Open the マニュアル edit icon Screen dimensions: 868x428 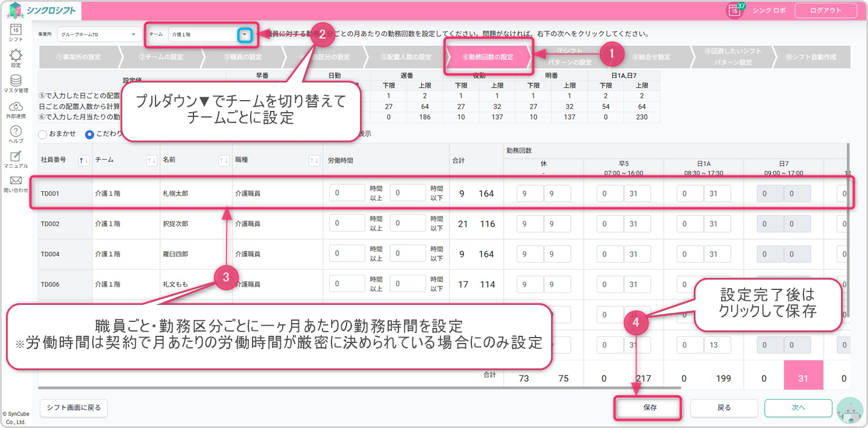[x=16, y=157]
